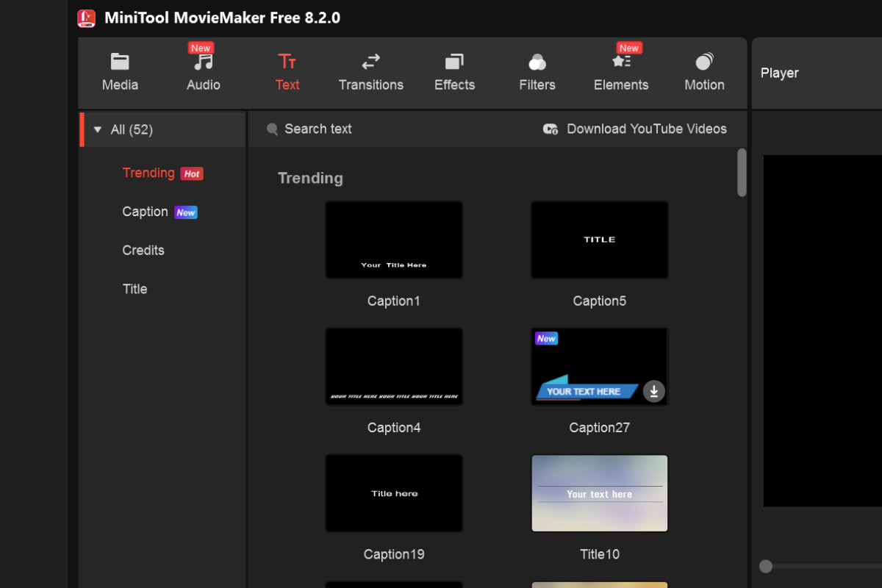
Task: Click the text template list scrollbar
Action: [x=742, y=173]
